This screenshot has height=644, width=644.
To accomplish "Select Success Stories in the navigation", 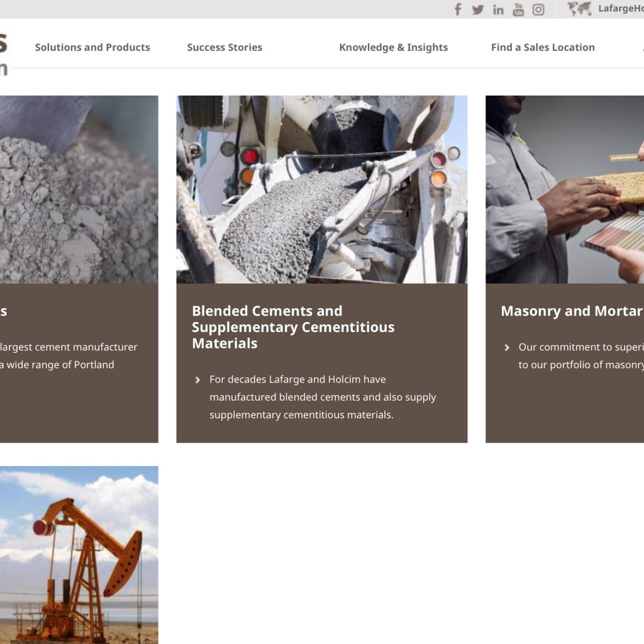I will coord(225,47).
